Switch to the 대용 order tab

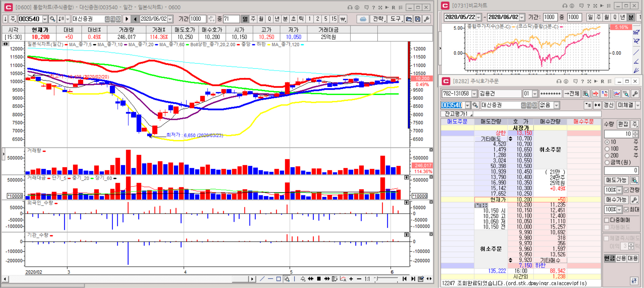pyautogui.click(x=633, y=258)
